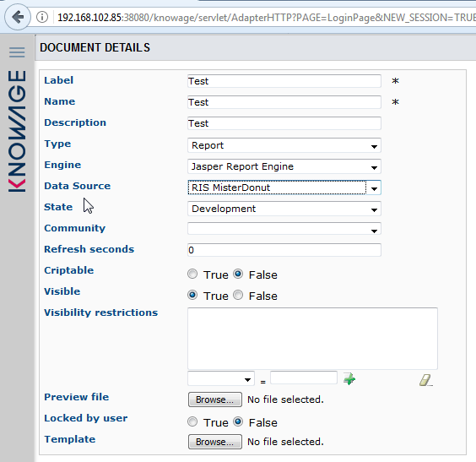Open the Data Source dropdown RIS MisterDonut

coord(284,188)
